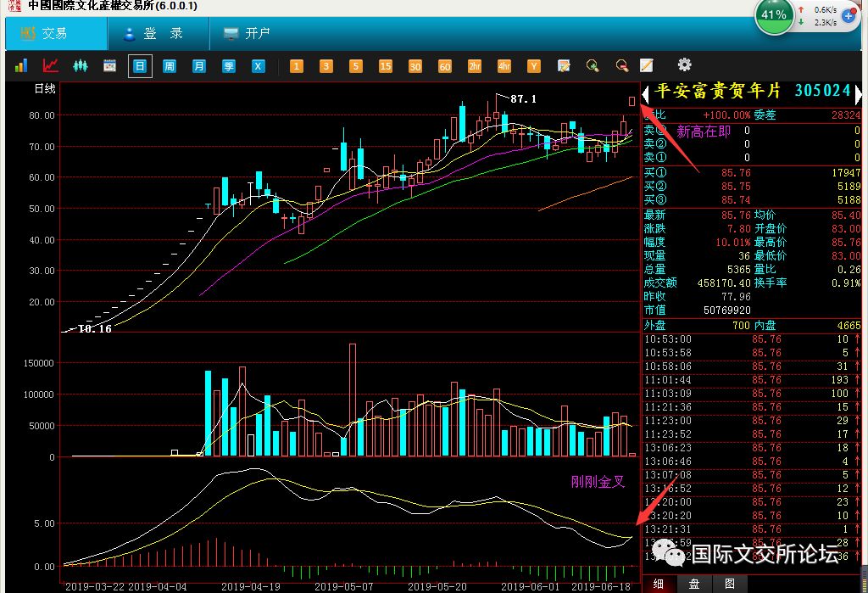Click the 10.16 low price label
Image resolution: width=868 pixels, height=593 pixels.
pos(95,328)
